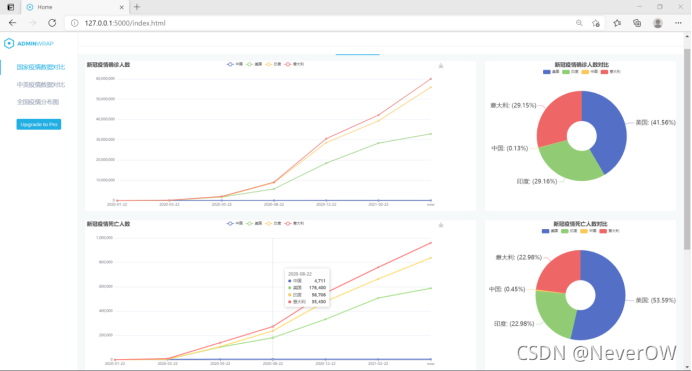The image size is (692, 371).
Task: Click the red 意大利 swatch in deaths pie legend
Action: 603,231
